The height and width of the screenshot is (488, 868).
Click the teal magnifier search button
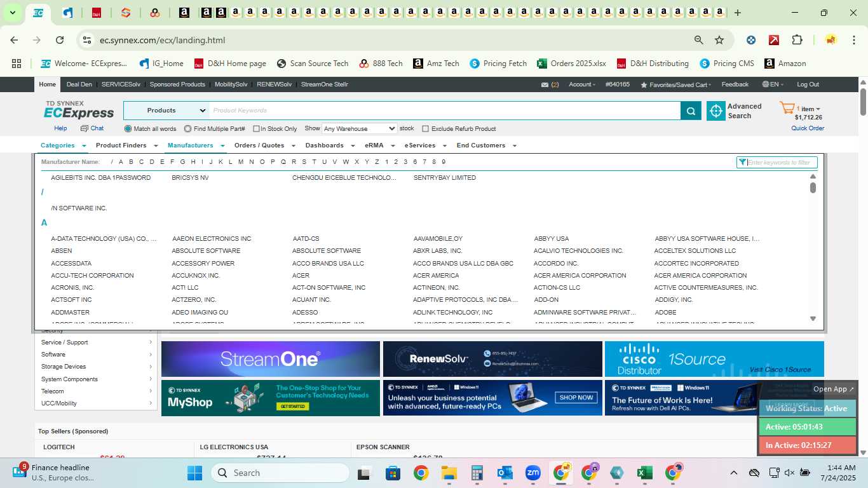tap(691, 111)
